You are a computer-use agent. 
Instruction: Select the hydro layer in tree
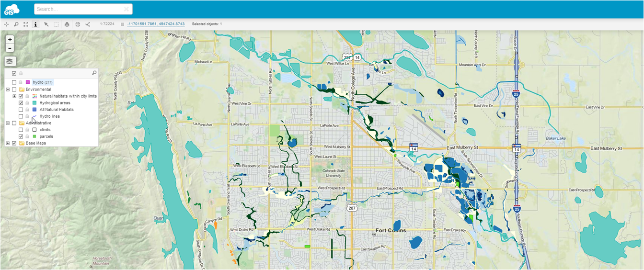coord(38,82)
